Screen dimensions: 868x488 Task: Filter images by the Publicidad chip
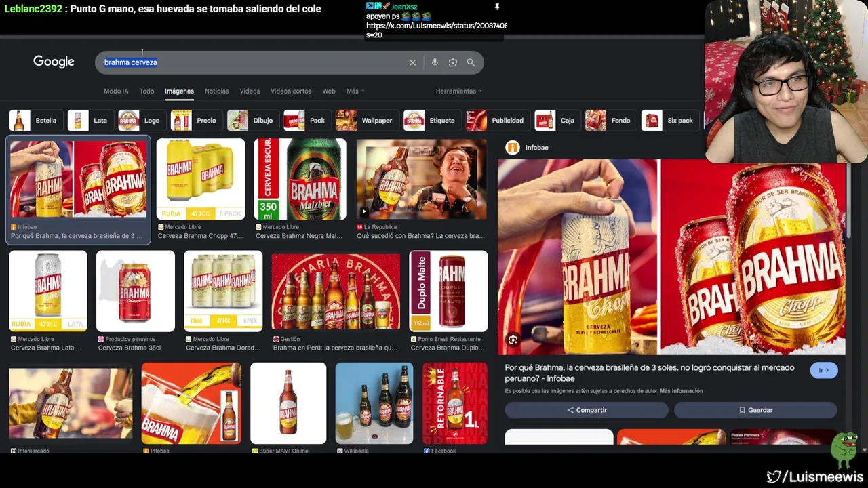(497, 121)
